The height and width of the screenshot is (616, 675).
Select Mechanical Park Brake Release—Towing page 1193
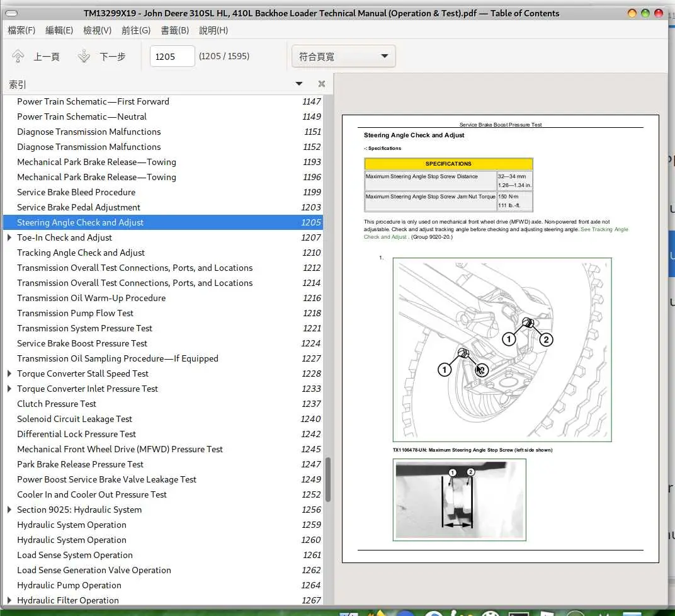(x=162, y=162)
